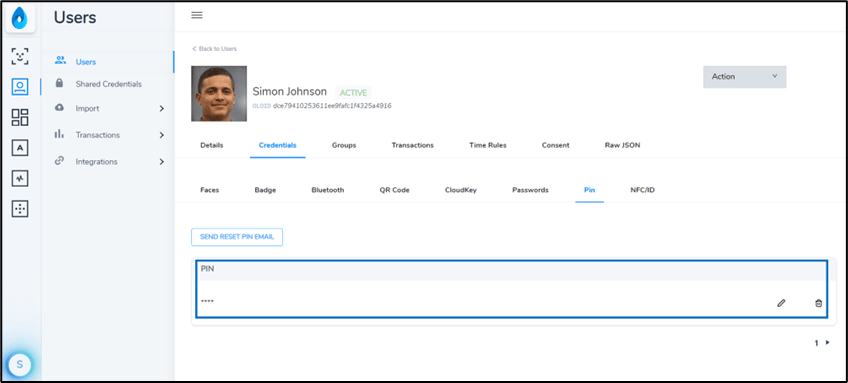Click the Transactions bar chart icon
Viewport: 848px width, 383px height.
pos(59,134)
